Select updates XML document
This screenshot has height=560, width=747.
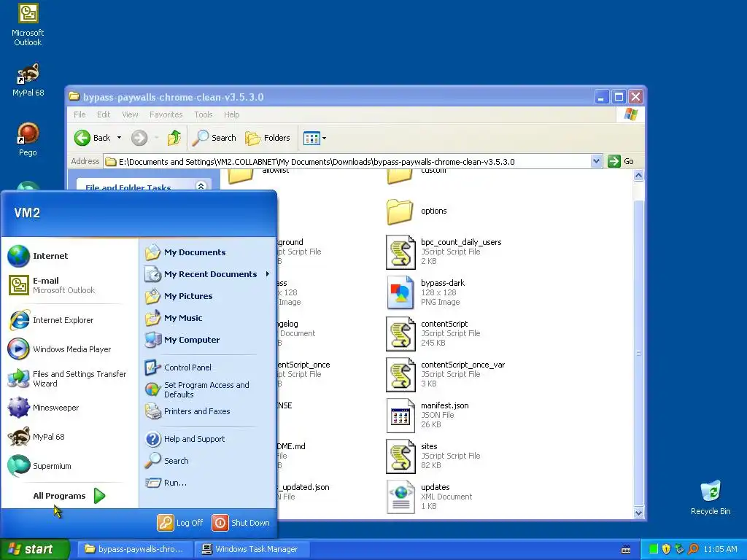(x=429, y=497)
